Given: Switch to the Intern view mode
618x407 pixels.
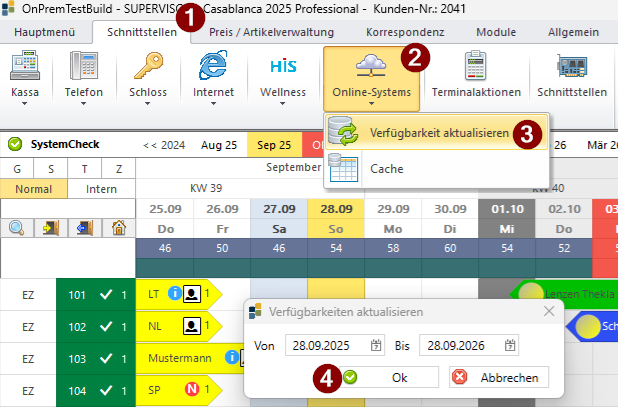Looking at the screenshot, I should (x=101, y=188).
